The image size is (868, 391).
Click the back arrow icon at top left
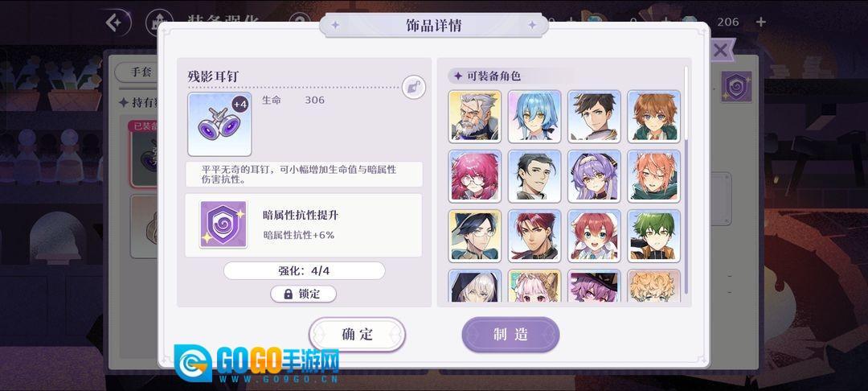point(115,23)
